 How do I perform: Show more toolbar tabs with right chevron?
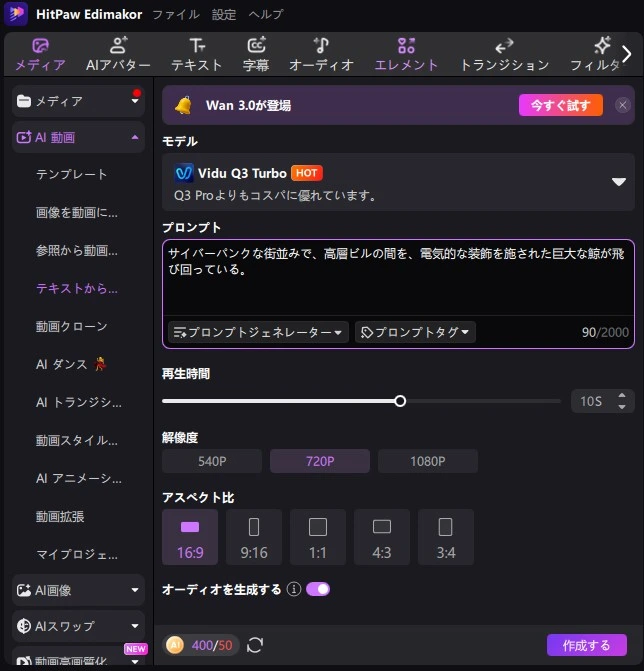pyautogui.click(x=627, y=54)
